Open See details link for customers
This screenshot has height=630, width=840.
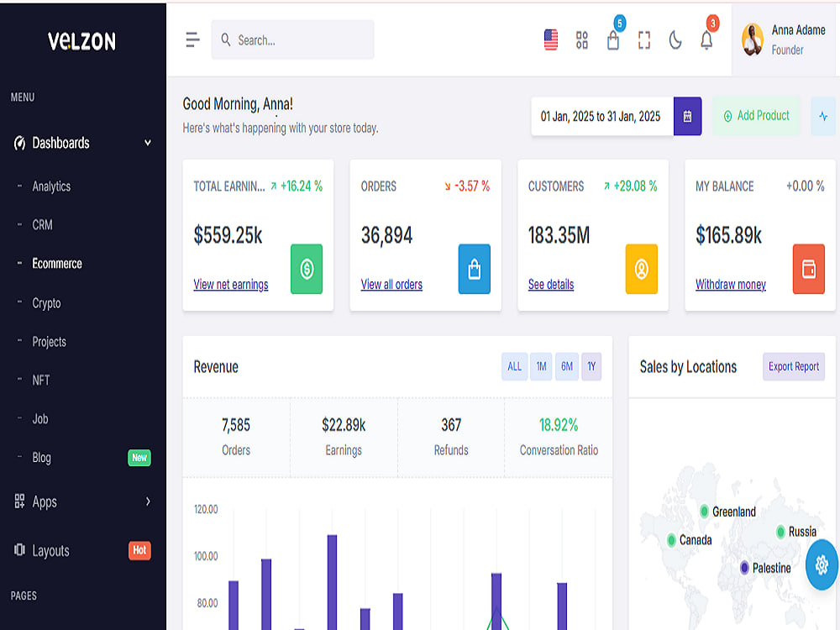[x=551, y=285]
